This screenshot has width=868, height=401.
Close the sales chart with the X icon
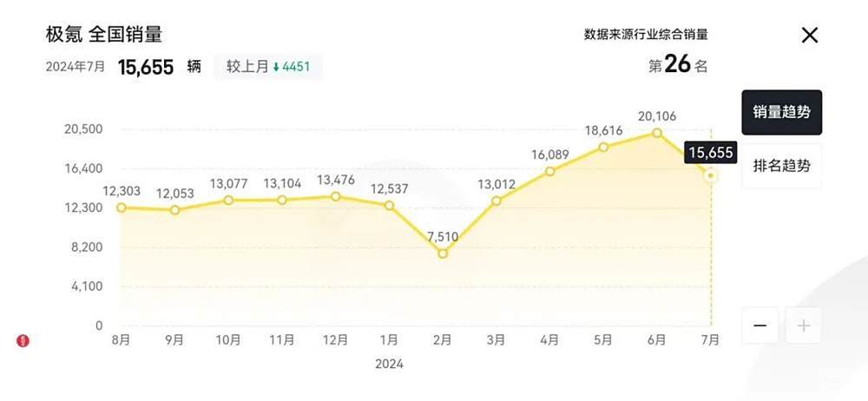coord(809,36)
